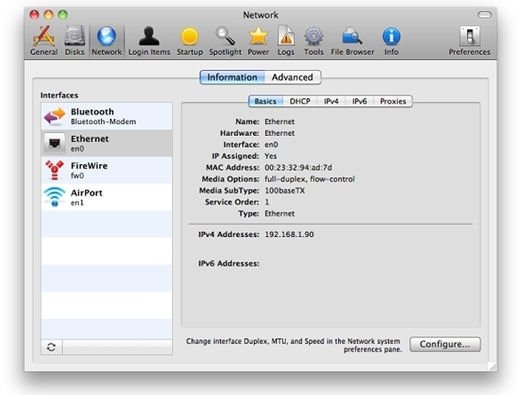Click the Ethernet port icon
The height and width of the screenshot is (395, 519).
(x=55, y=143)
